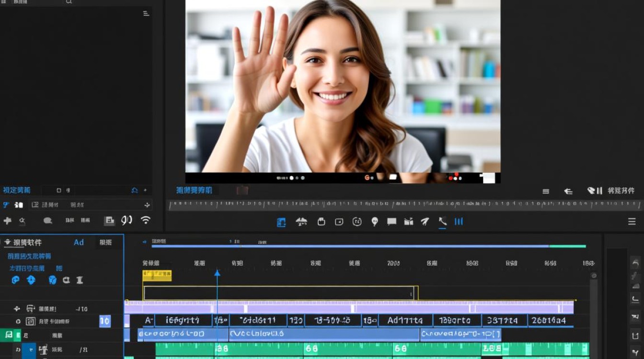Click the blue vertical bars icon

(x=459, y=221)
